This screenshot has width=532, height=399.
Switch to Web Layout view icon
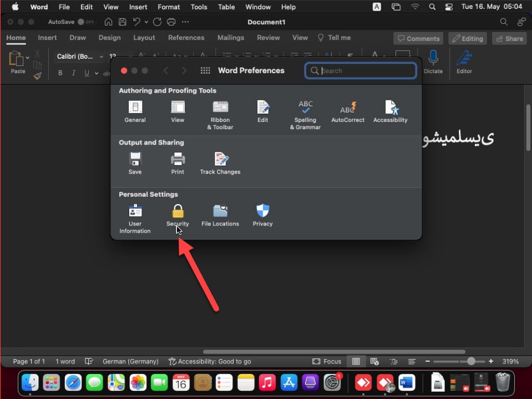pos(374,361)
